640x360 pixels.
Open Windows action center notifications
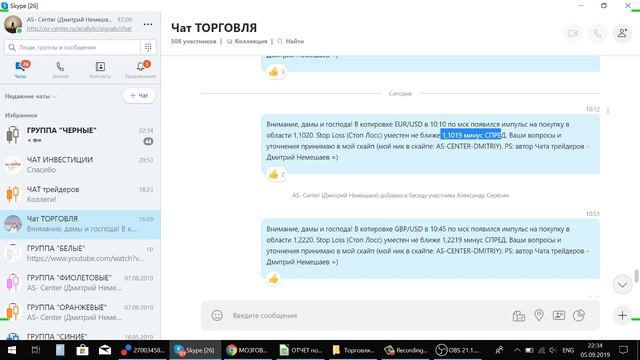coord(623,350)
